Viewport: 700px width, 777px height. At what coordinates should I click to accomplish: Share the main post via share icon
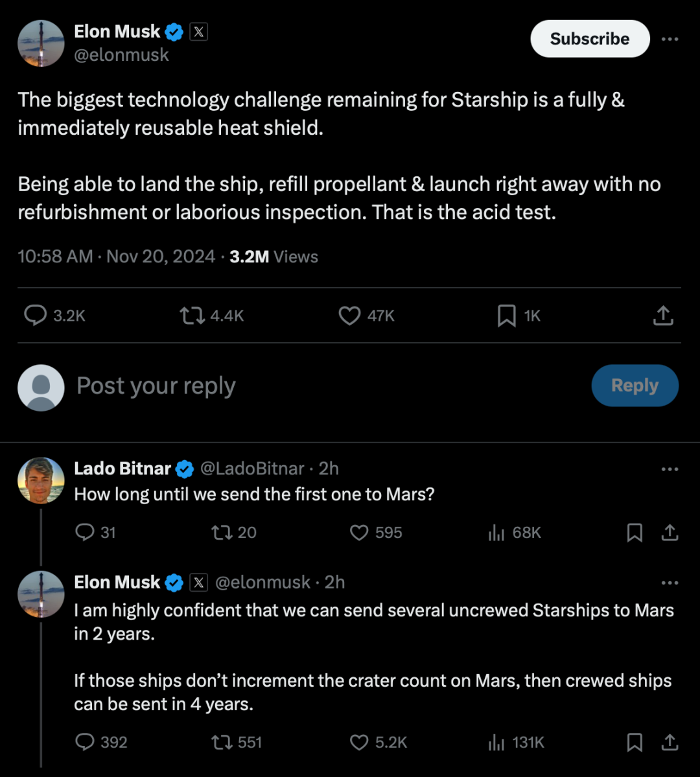click(x=663, y=316)
